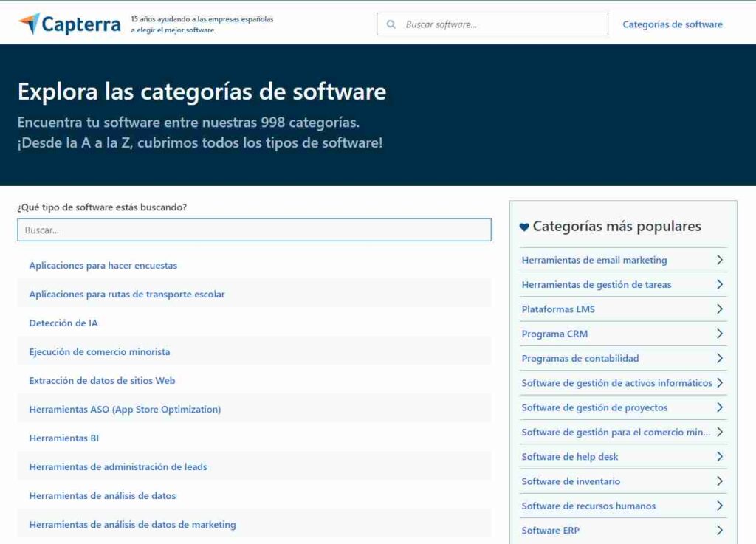The height and width of the screenshot is (544, 756).
Task: Visit Extracción de datos de sitios Web
Action: (102, 381)
